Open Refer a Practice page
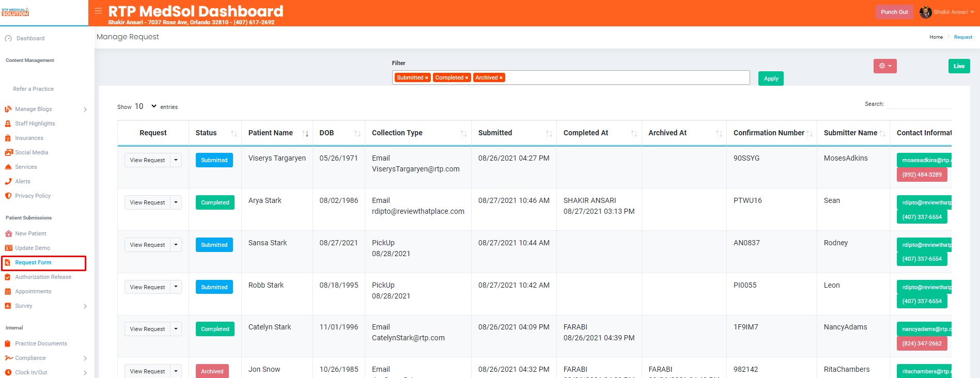The image size is (980, 378). [34, 89]
